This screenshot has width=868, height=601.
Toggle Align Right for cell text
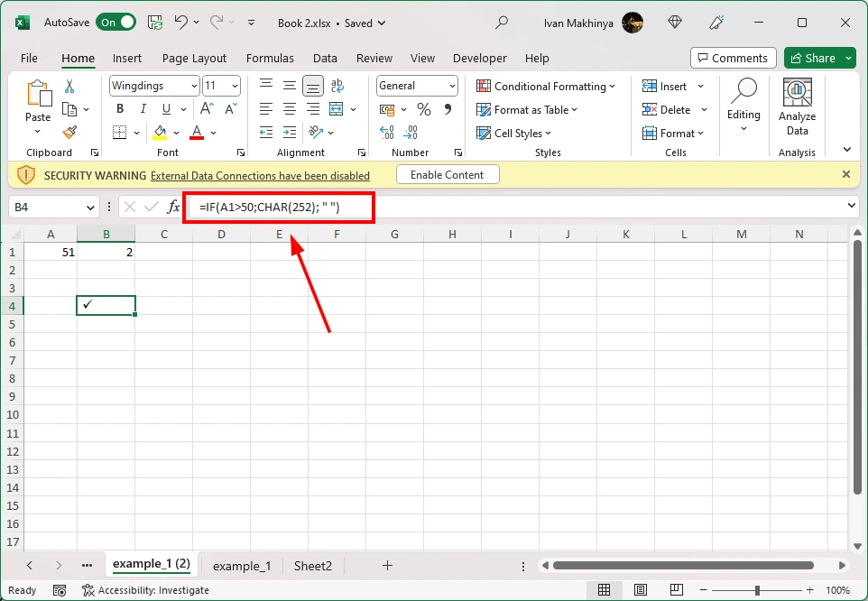point(313,109)
